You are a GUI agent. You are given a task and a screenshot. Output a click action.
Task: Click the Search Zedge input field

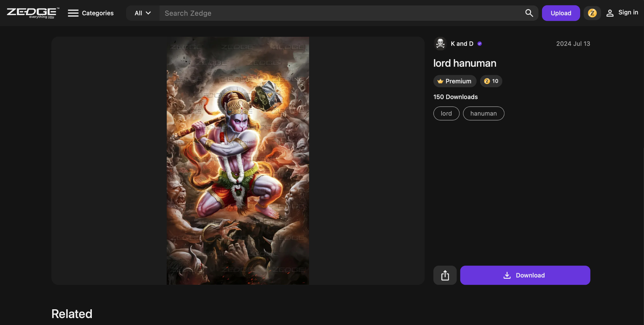341,13
